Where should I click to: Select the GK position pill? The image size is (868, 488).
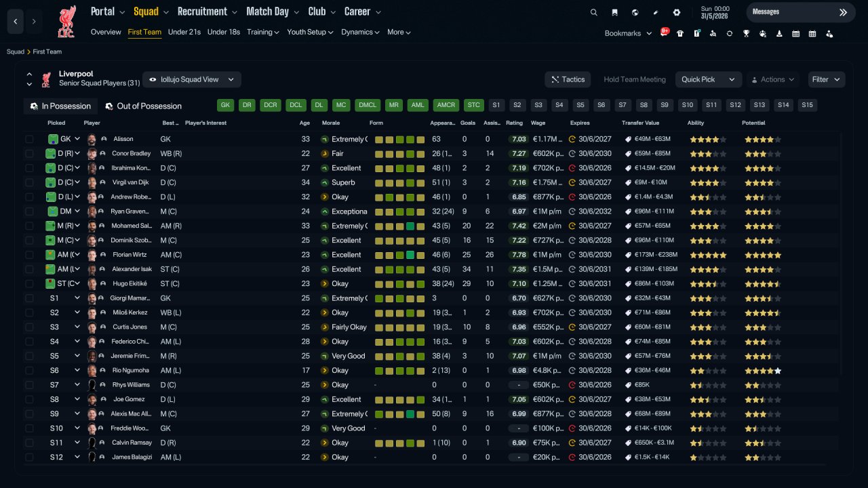(226, 105)
